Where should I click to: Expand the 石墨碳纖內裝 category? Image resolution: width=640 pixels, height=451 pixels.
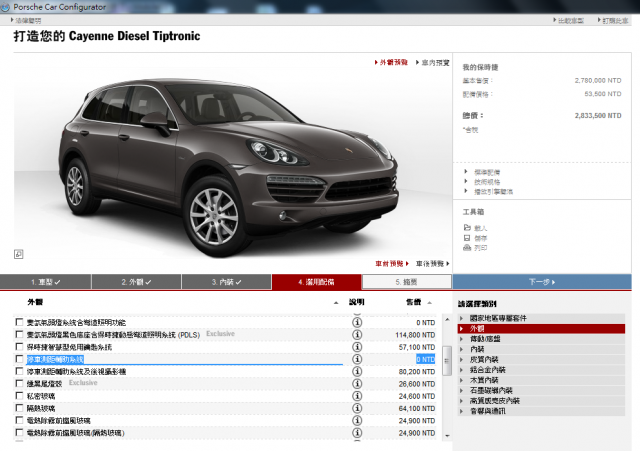541,391
